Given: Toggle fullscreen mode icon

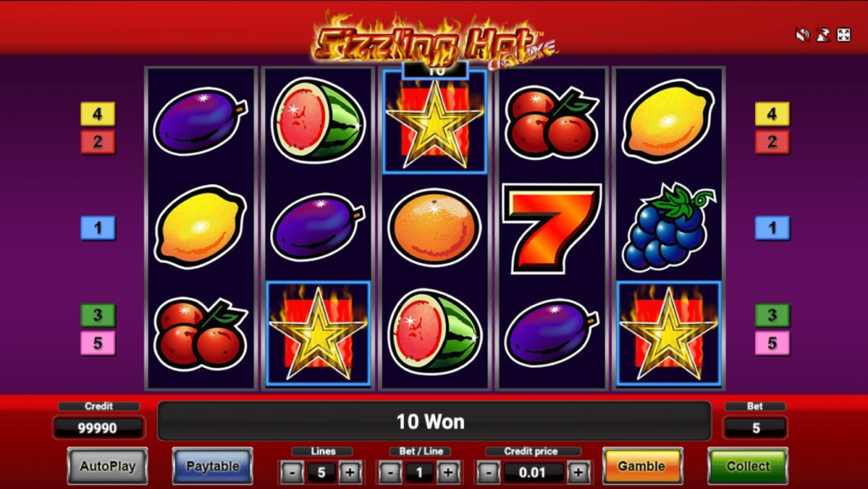Looking at the screenshot, I should pyautogui.click(x=843, y=35).
